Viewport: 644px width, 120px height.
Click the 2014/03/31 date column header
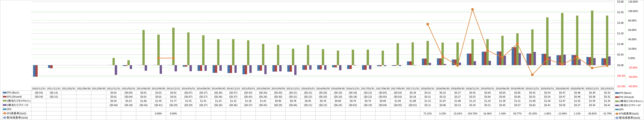pos(188,89)
